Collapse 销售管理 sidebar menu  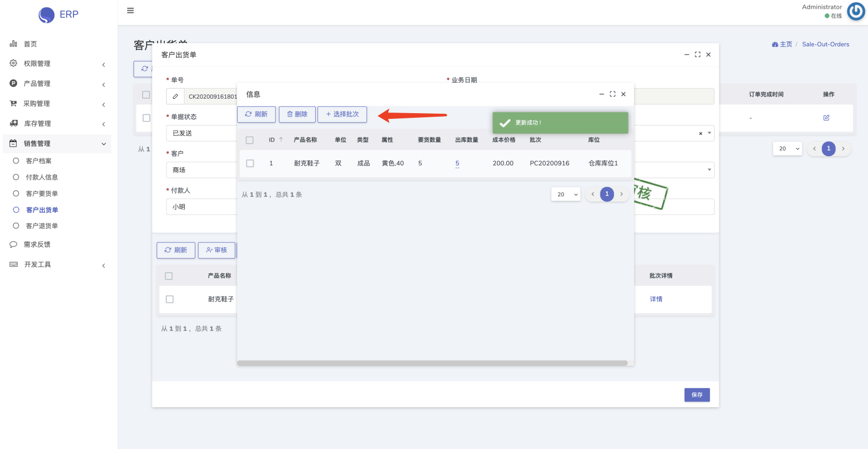tap(58, 144)
